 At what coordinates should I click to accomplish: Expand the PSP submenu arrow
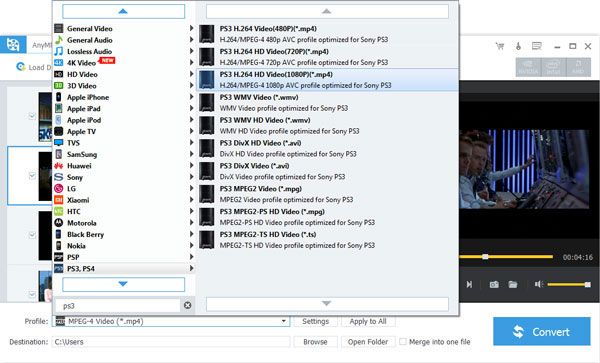(x=191, y=257)
